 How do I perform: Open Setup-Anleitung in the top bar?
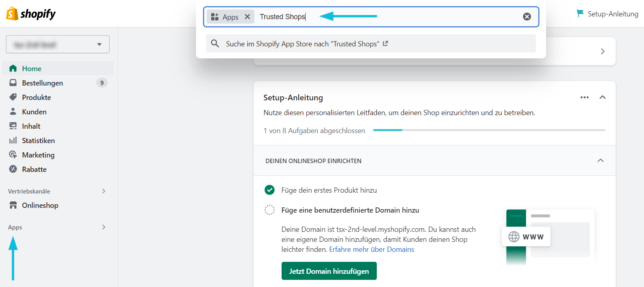click(x=607, y=14)
